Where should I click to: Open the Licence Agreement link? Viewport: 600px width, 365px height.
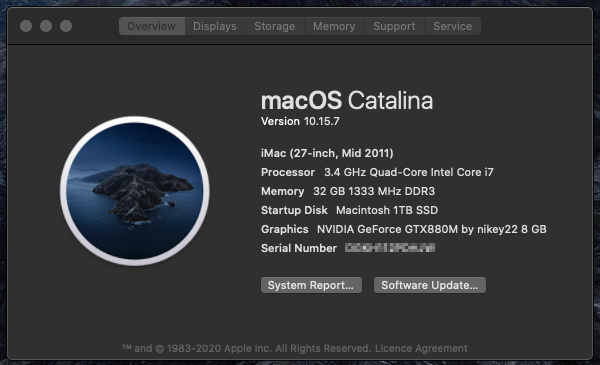pyautogui.click(x=421, y=349)
